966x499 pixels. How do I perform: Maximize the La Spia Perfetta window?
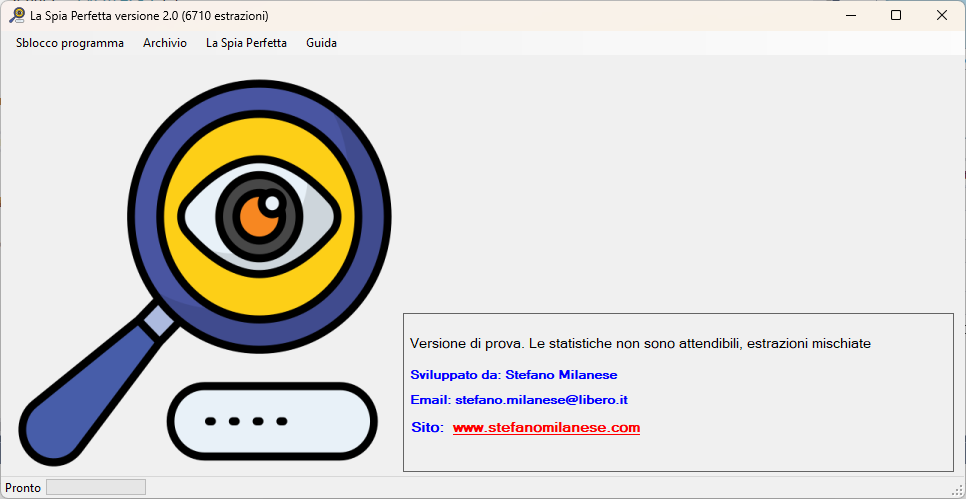pos(896,15)
